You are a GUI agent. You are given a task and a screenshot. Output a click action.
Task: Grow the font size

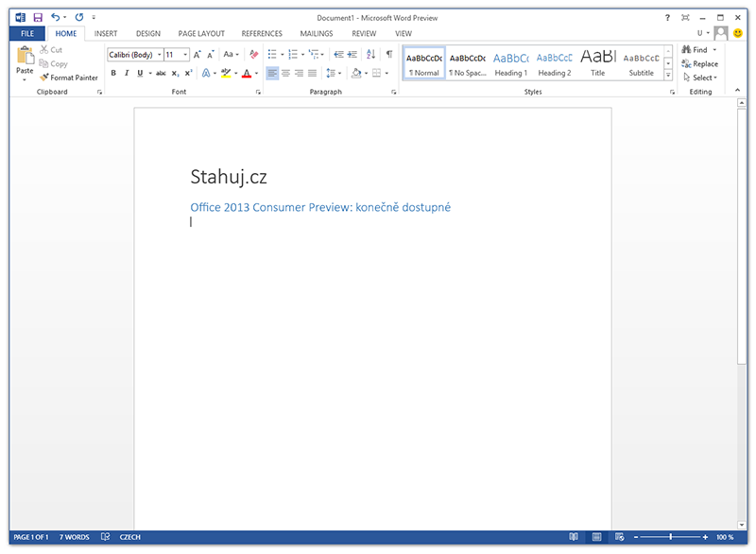(x=197, y=55)
